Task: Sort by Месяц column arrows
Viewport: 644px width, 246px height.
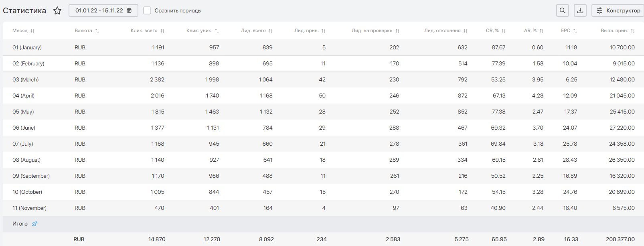Action: pos(32,31)
